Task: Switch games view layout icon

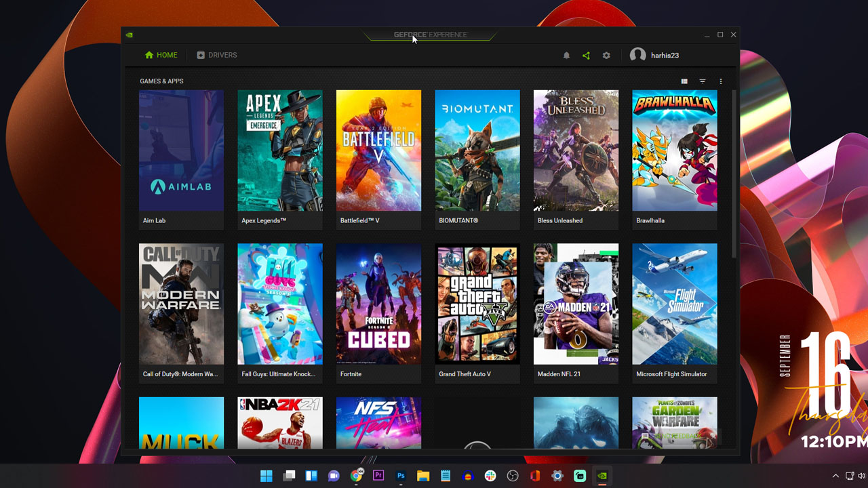Action: click(x=684, y=81)
